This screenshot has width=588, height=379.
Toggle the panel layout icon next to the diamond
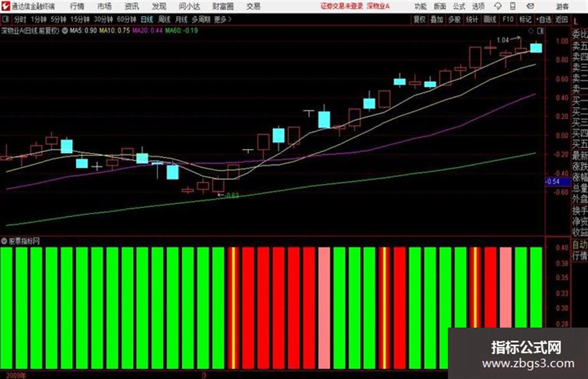tap(540, 30)
